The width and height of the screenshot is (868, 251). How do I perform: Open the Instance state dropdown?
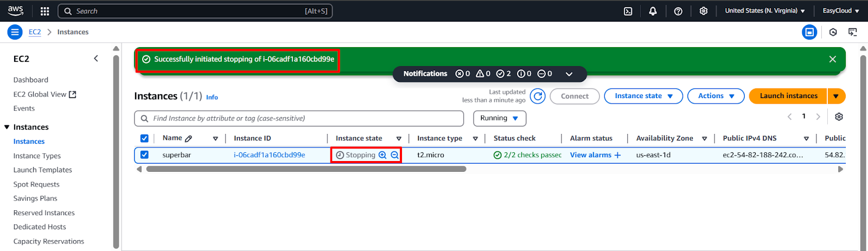coord(643,96)
